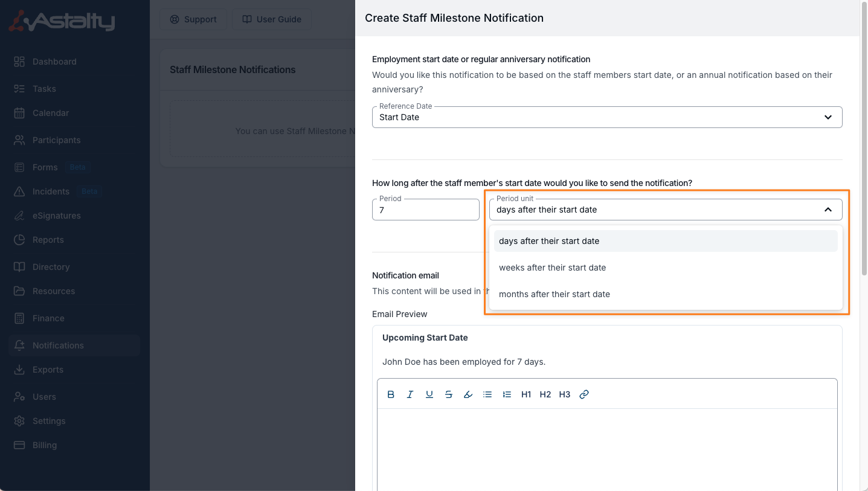868x491 pixels.
Task: Apply H1 heading style
Action: [x=526, y=394]
